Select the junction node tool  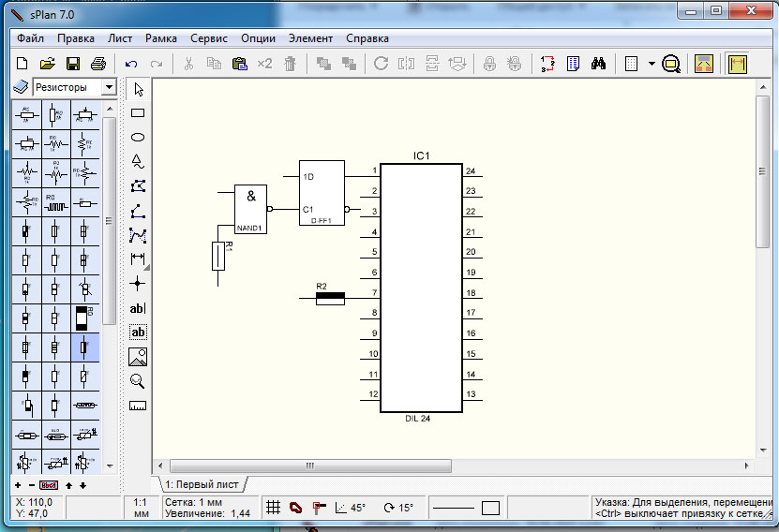pos(138,284)
